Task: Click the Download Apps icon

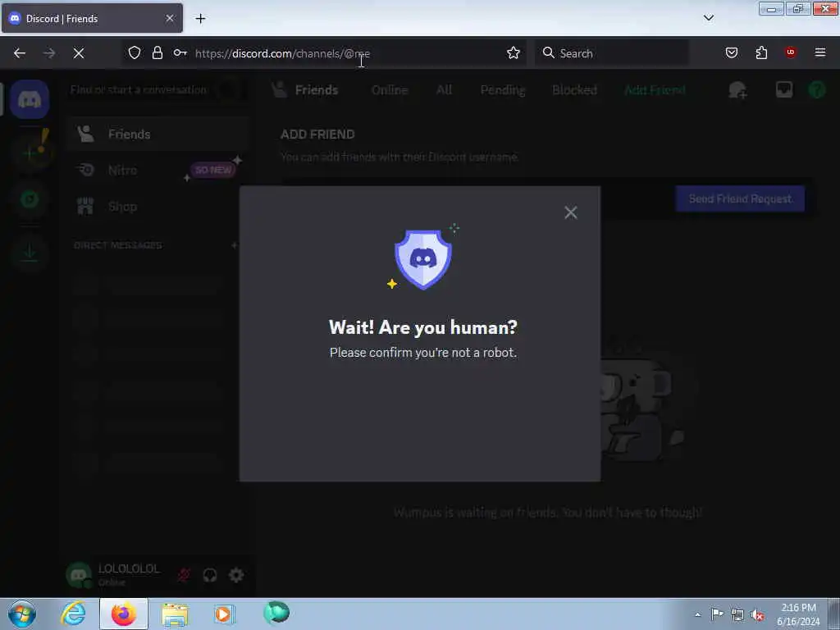Action: click(x=30, y=253)
